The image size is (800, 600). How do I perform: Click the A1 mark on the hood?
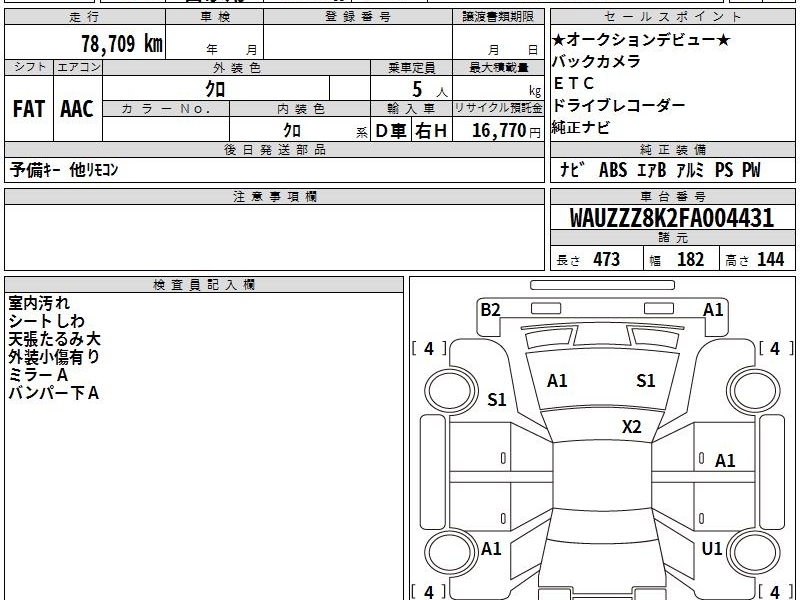[557, 381]
